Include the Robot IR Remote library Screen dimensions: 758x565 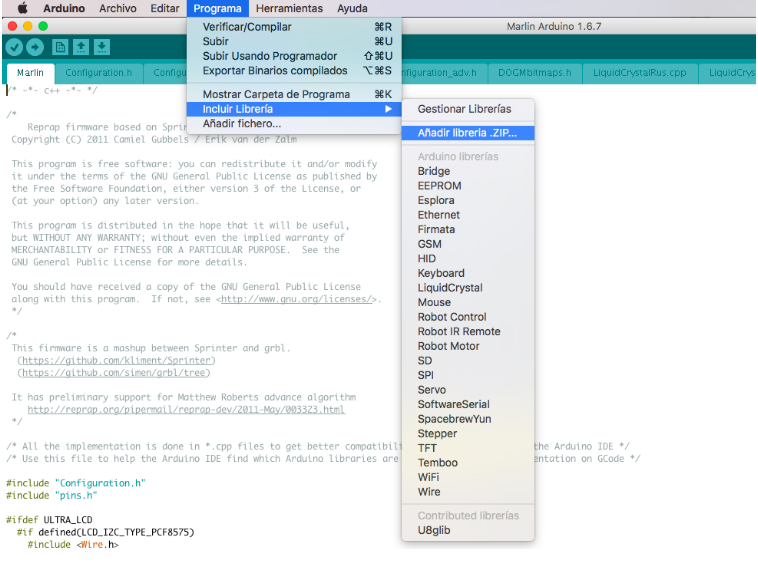click(467, 332)
